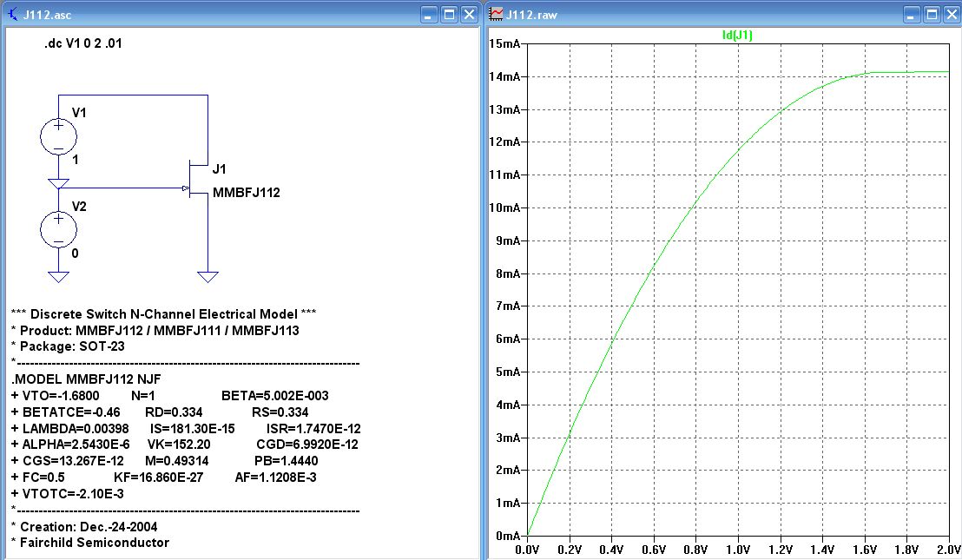Click the LAMBDA=0.00398 parameter
Viewport: 962px width, 560px height.
tap(76, 429)
